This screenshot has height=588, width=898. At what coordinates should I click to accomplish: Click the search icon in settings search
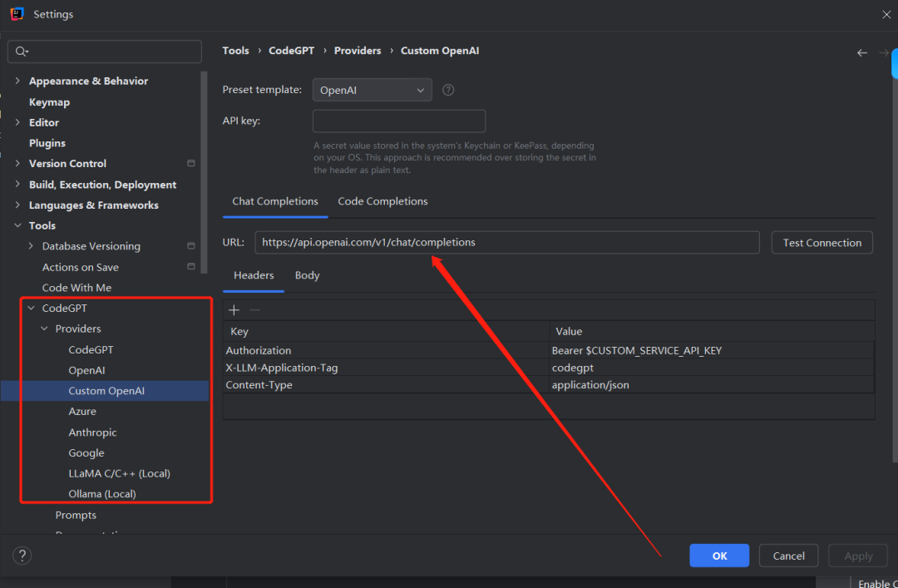pos(22,52)
